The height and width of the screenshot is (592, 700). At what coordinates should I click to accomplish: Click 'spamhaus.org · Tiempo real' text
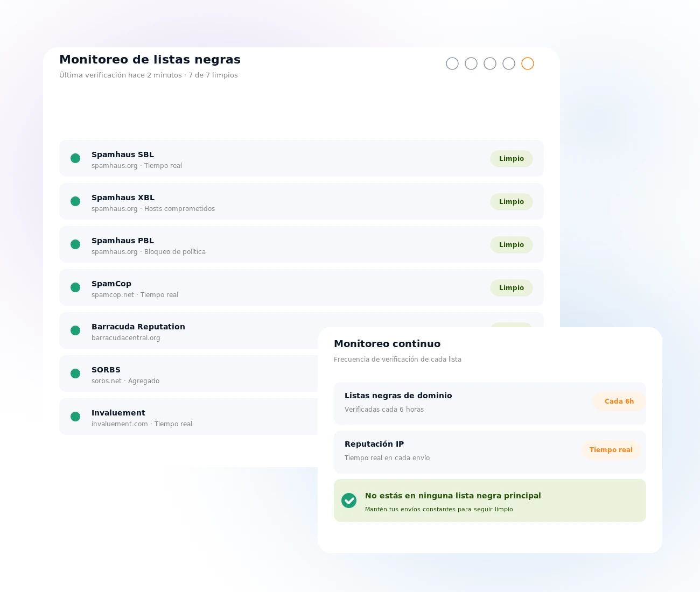(x=137, y=166)
